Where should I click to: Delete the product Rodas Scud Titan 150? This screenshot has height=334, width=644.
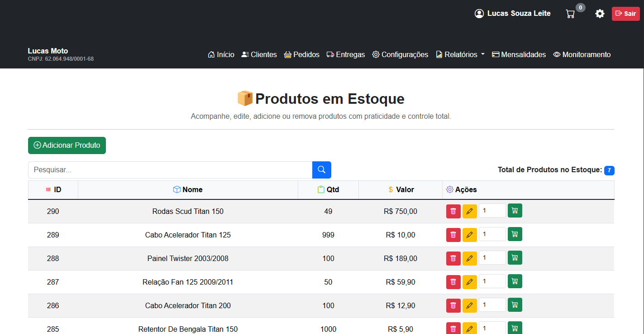click(x=453, y=211)
